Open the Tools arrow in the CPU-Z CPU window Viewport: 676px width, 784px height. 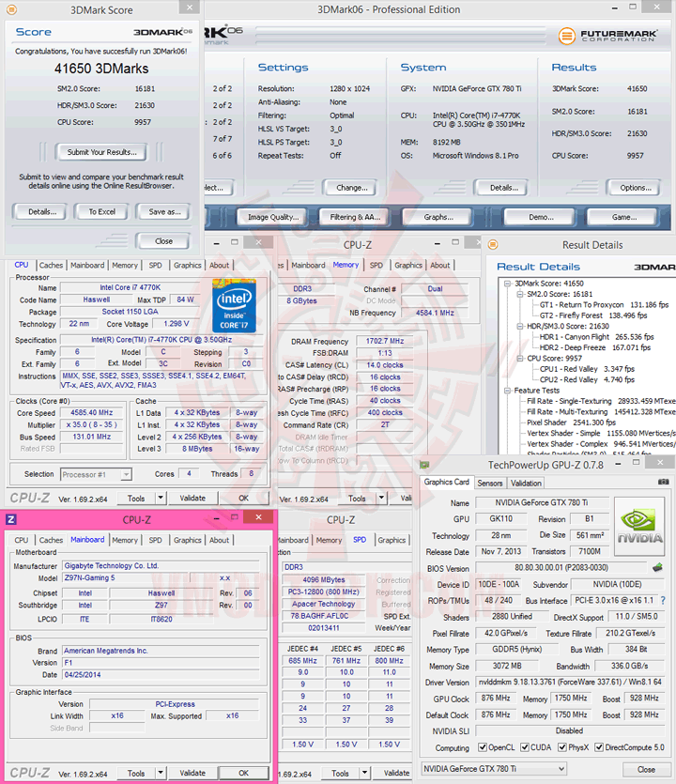[x=161, y=498]
